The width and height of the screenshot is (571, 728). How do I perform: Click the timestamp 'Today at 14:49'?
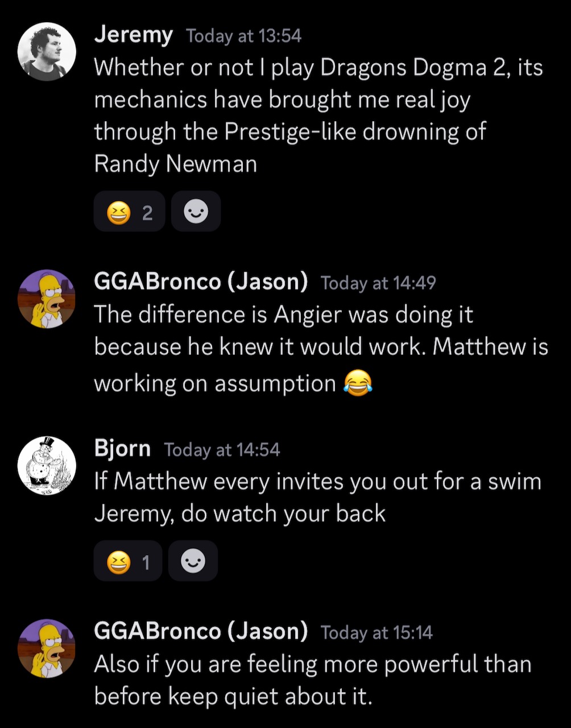378,283
